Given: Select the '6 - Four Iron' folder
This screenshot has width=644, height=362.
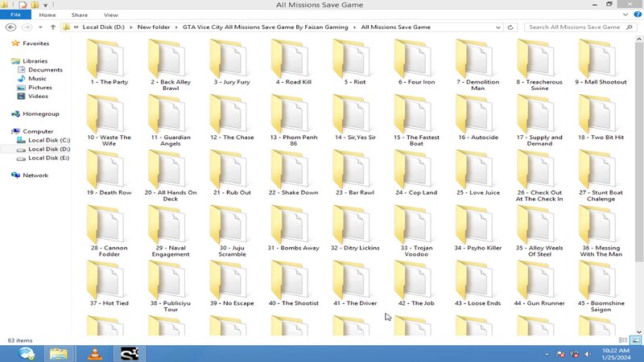Looking at the screenshot, I should click(416, 63).
